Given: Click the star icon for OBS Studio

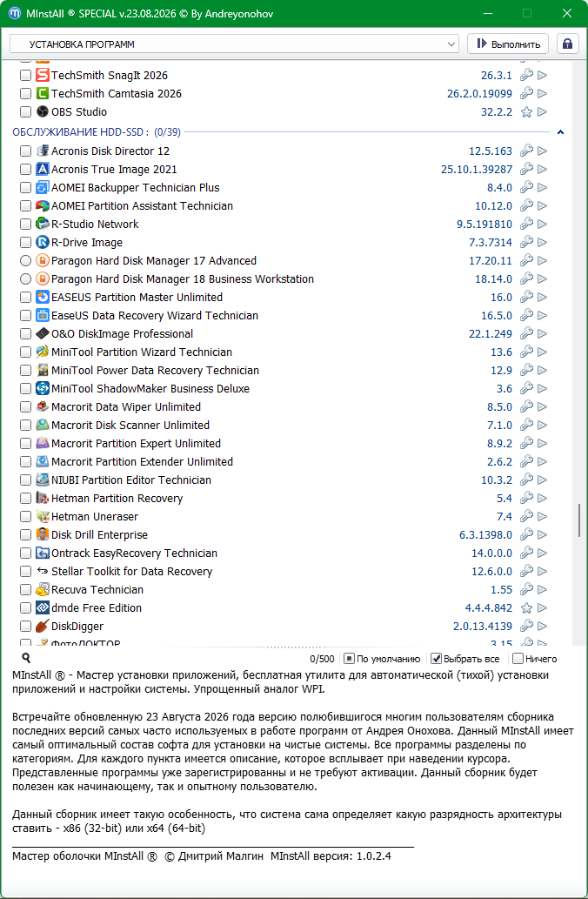Looking at the screenshot, I should pos(526,111).
